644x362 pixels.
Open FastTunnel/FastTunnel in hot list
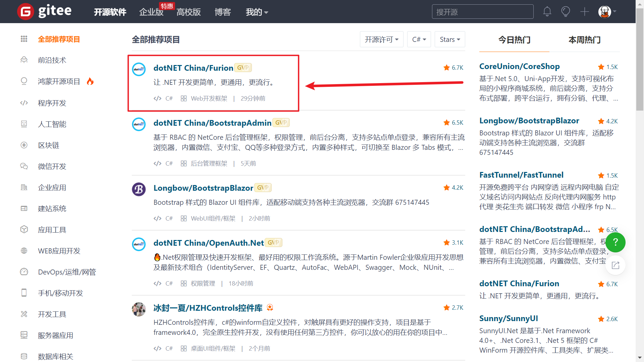521,175
